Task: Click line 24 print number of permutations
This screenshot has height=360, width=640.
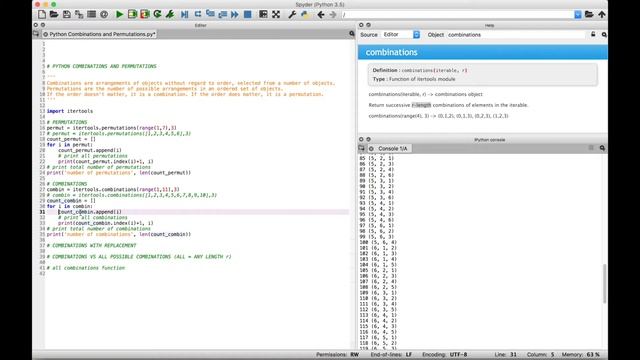Action: click(119, 173)
